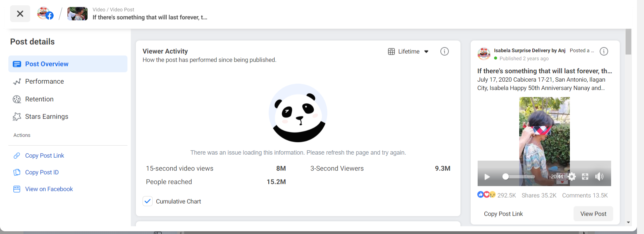Click the Performance graph icon

coord(17,82)
